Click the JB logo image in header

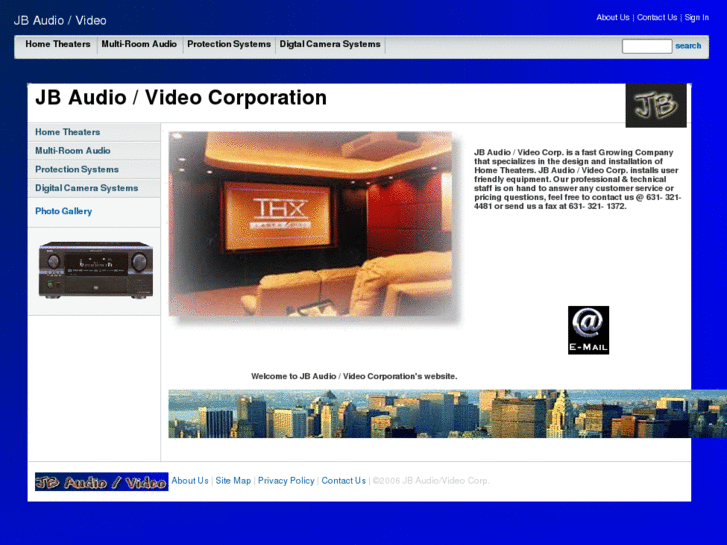click(x=656, y=105)
